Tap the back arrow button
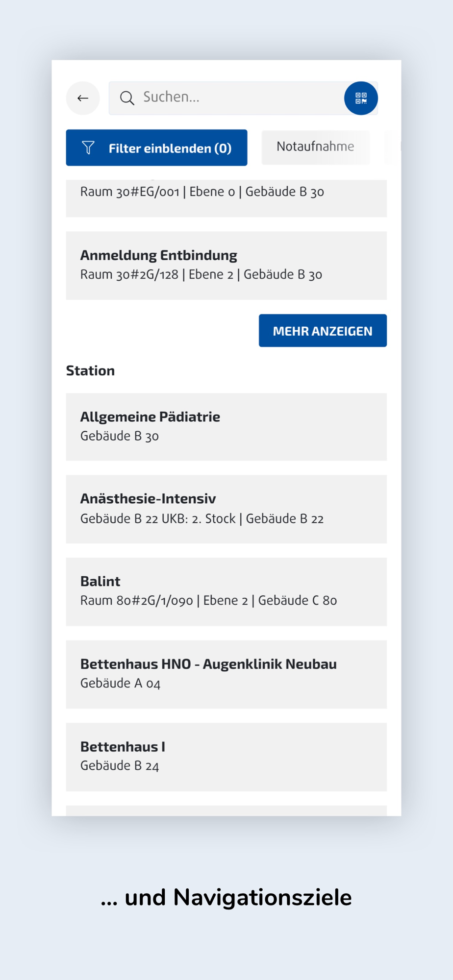The width and height of the screenshot is (453, 980). [x=83, y=98]
